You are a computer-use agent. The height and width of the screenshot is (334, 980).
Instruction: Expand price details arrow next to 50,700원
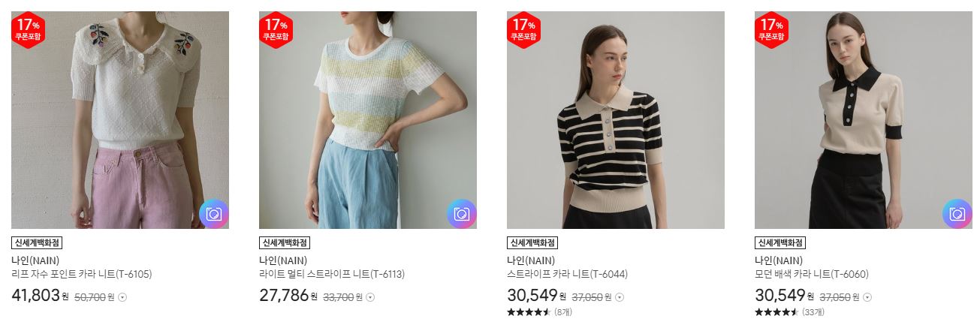123,297
